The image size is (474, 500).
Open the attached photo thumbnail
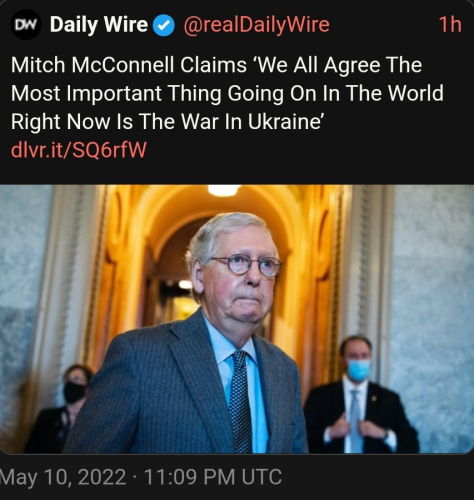237,319
